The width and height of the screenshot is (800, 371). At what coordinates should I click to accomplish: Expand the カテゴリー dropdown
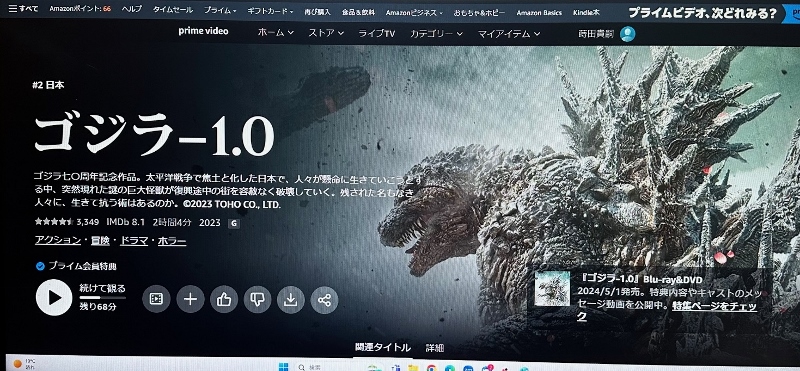436,34
